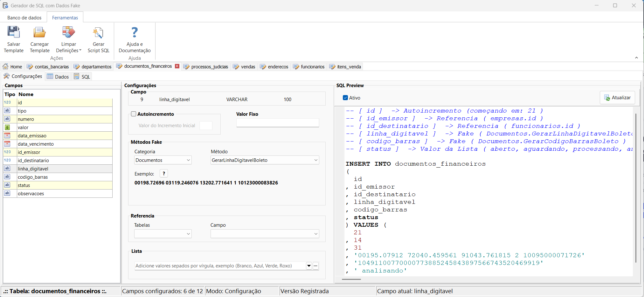The width and height of the screenshot is (644, 297).
Task: Open Carregar Template folder icon
Action: (39, 32)
